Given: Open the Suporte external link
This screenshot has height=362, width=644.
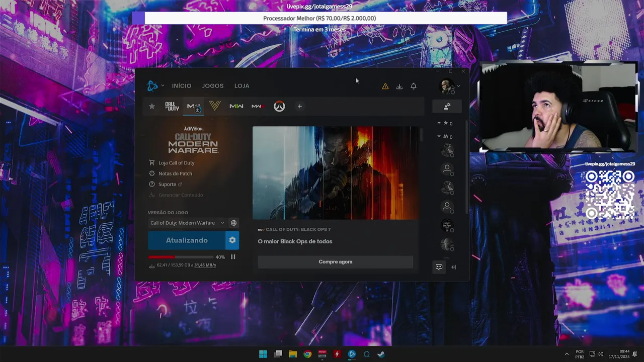Looking at the screenshot, I should click(x=167, y=185).
